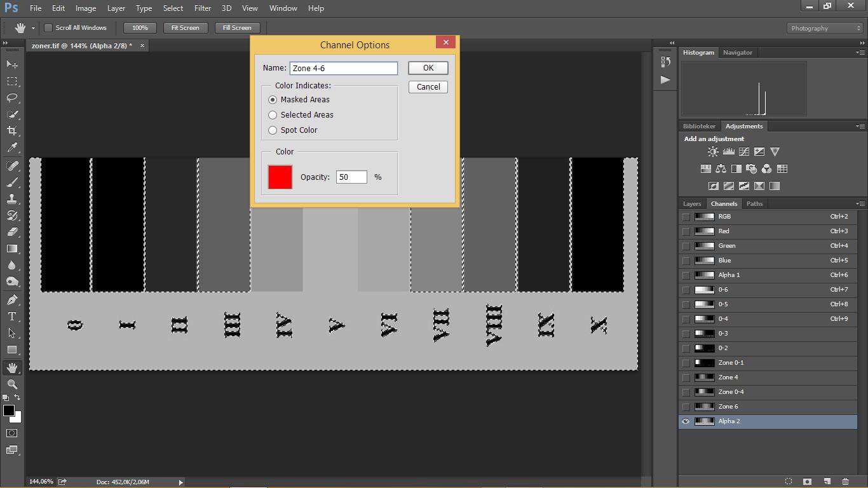Select the Crop tool
The width and height of the screenshot is (868, 488).
click(12, 131)
